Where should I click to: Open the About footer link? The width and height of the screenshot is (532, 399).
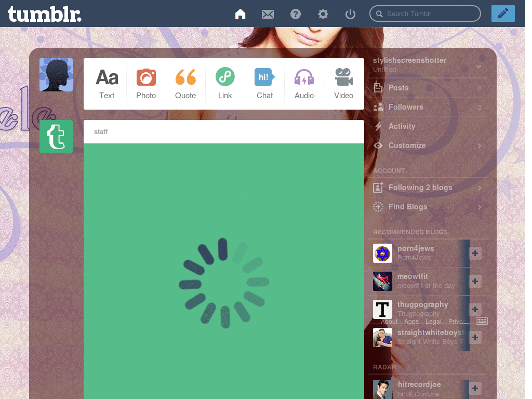(x=389, y=321)
